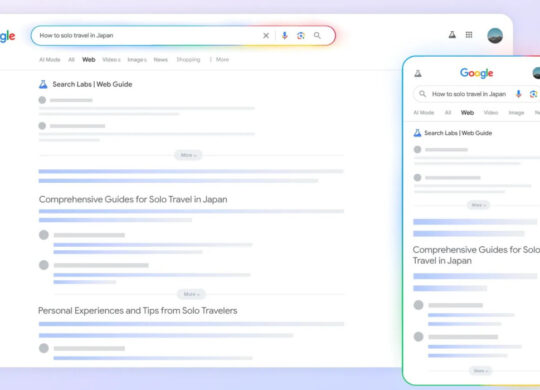
Task: Click 'Search Labs | Web Guide' mobile label
Action: 458,133
